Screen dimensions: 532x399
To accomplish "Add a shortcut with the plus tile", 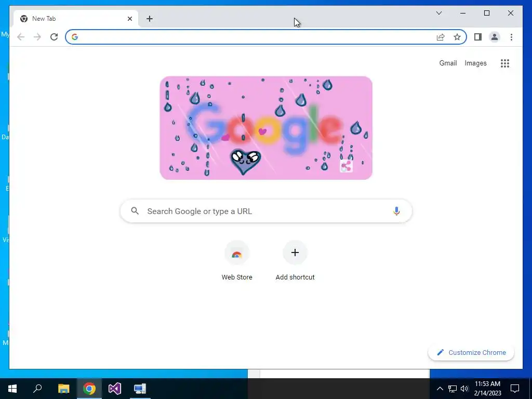I will pos(295,261).
